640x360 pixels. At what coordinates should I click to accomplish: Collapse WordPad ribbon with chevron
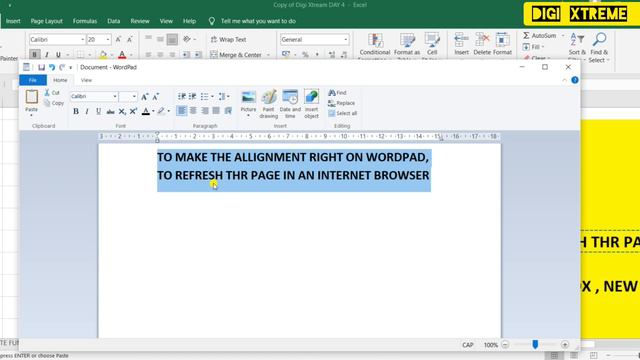564,80
